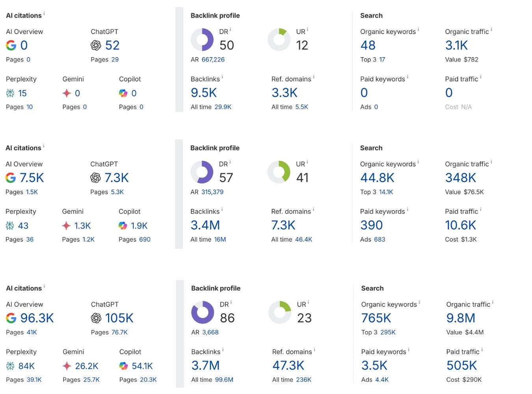Click the Copilot icon beside 54.1K
Screen dimensions: 532x394
[123, 366]
